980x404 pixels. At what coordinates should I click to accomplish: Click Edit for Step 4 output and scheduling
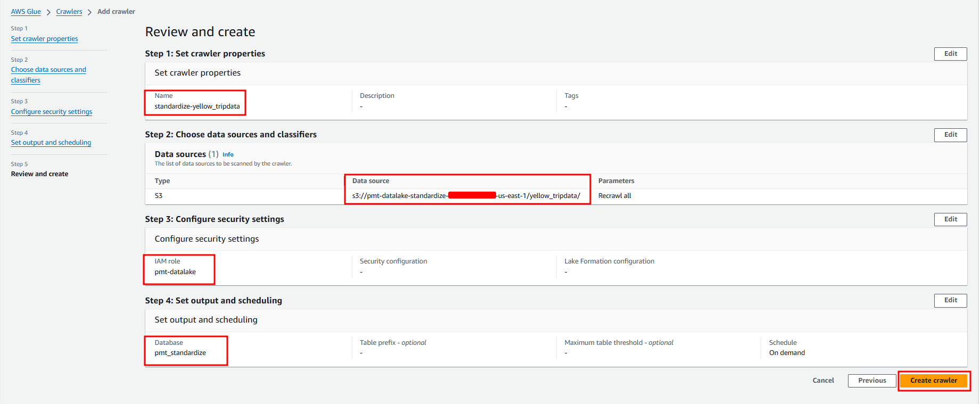950,300
